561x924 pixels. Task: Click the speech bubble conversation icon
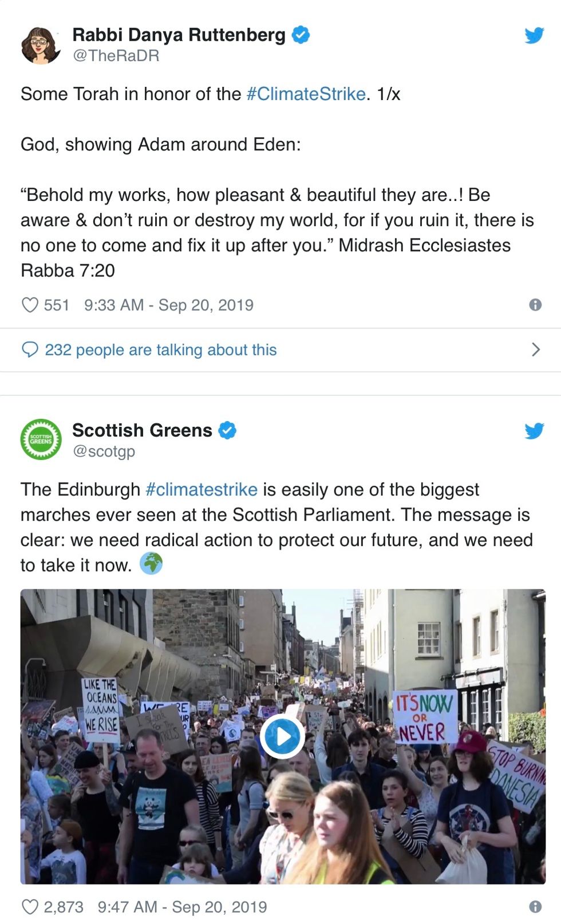pos(30,350)
